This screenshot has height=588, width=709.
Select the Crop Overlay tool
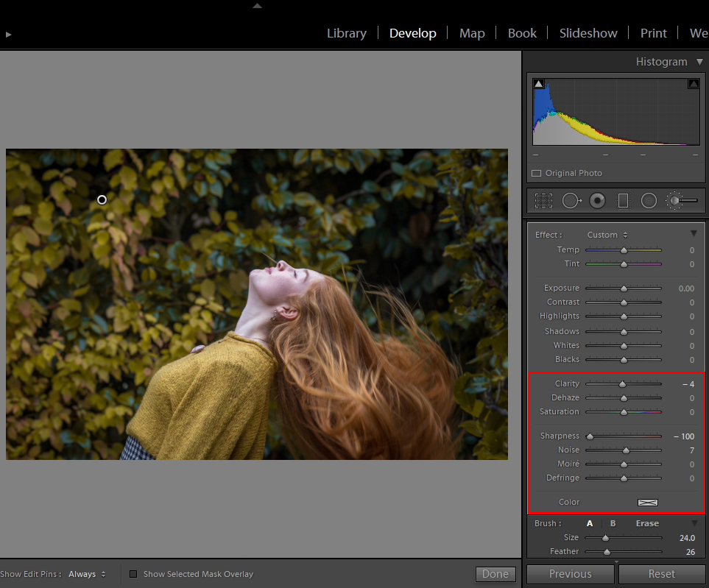543,201
